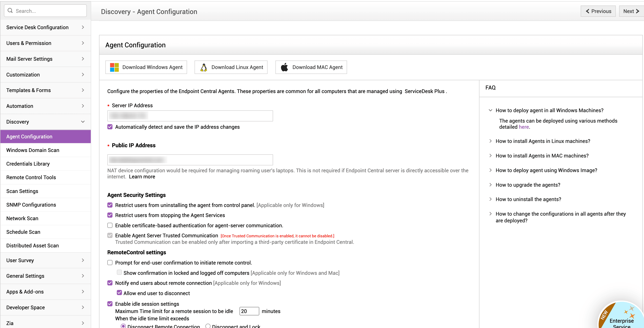Click the Learn more link
This screenshot has height=328, width=644.
[142, 177]
